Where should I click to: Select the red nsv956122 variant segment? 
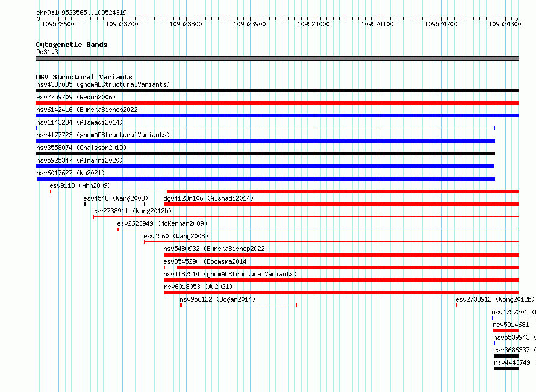pyautogui.click(x=238, y=305)
